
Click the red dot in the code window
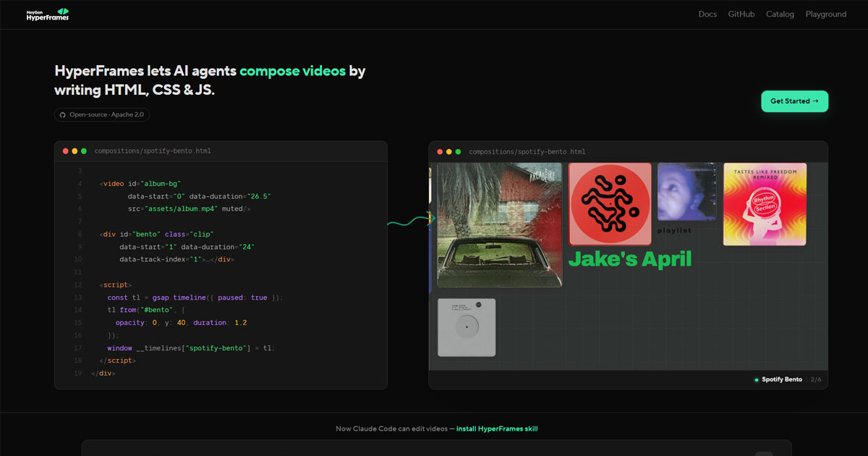(66, 151)
